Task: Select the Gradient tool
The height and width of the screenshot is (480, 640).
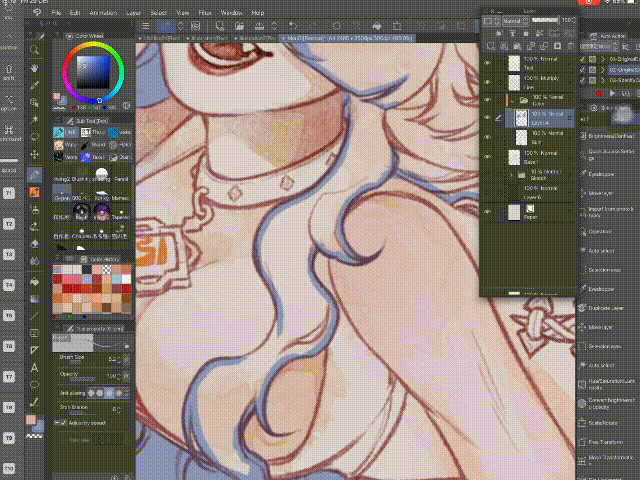Action: pos(34,299)
